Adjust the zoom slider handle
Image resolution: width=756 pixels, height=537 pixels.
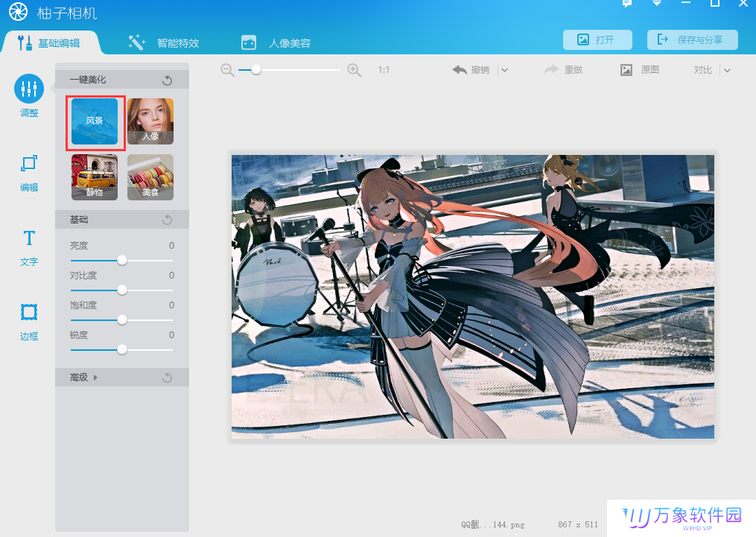tap(256, 70)
